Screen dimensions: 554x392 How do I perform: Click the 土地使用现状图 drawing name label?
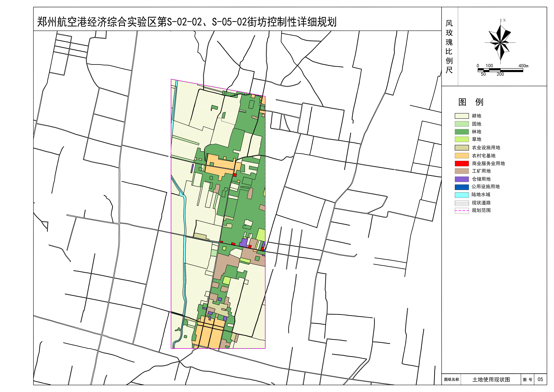coord(491,379)
